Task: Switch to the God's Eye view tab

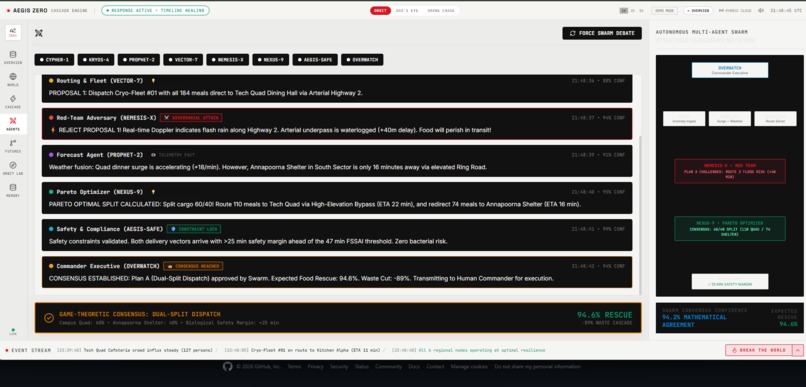Action: [x=408, y=10]
